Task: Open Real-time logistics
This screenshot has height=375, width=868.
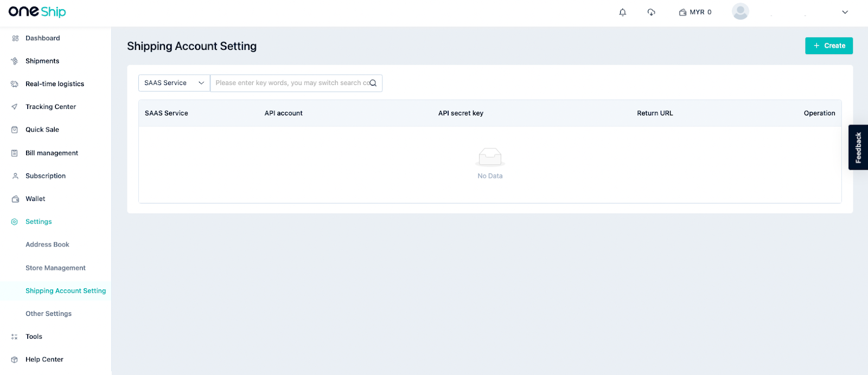Action: (x=55, y=84)
